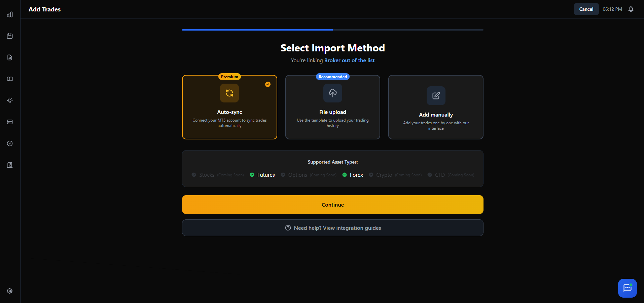Image resolution: width=644 pixels, height=303 pixels.
Task: Select the File upload import method
Action: coord(332,107)
